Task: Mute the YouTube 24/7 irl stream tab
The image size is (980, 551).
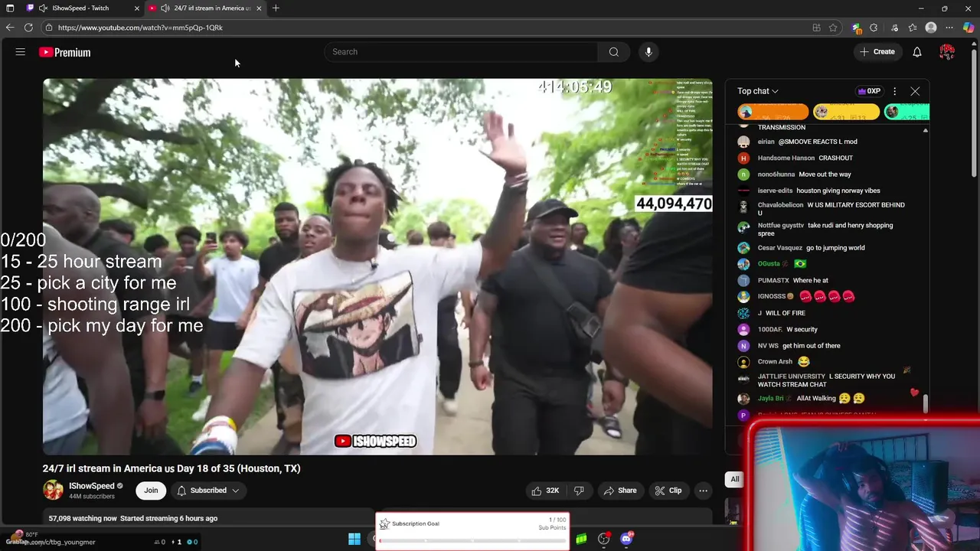Action: 165,8
